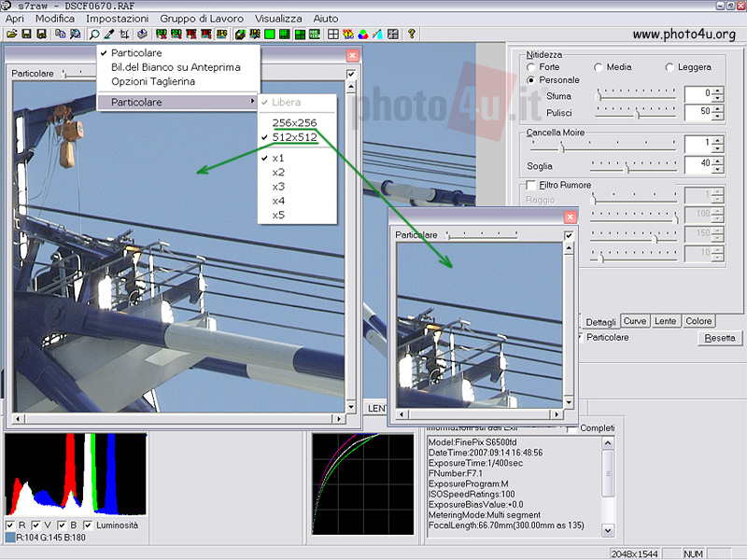Toggle the B histogram channel checkbox

click(62, 525)
